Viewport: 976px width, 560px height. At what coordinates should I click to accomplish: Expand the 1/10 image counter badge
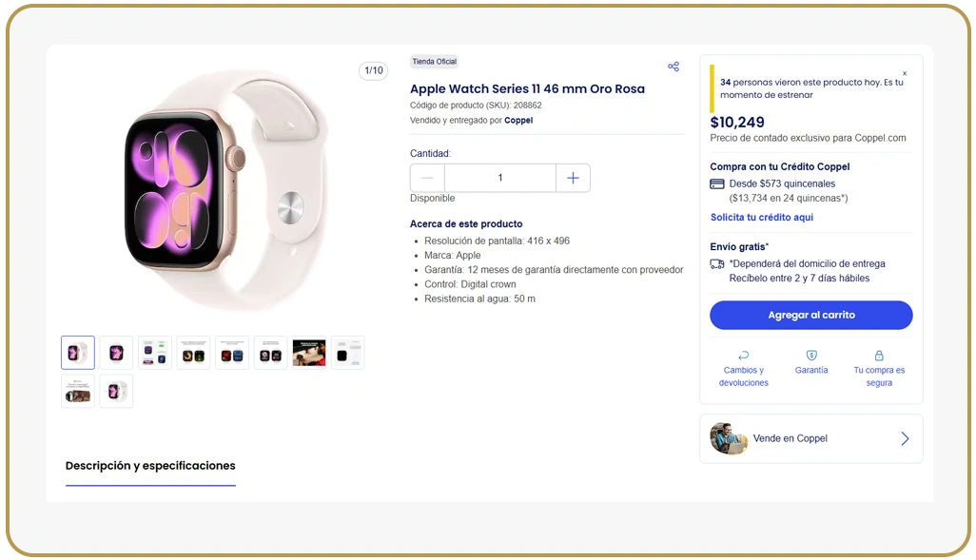pyautogui.click(x=373, y=70)
